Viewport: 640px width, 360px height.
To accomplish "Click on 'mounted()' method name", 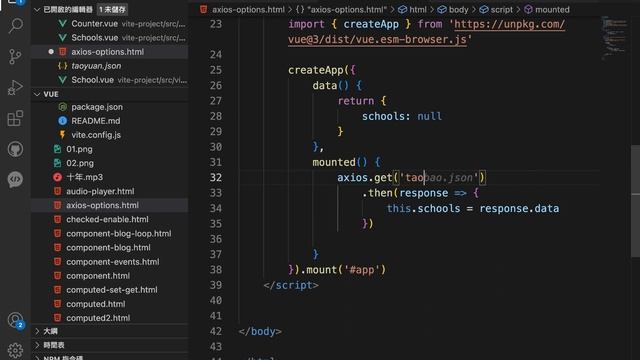I will point(340,162).
